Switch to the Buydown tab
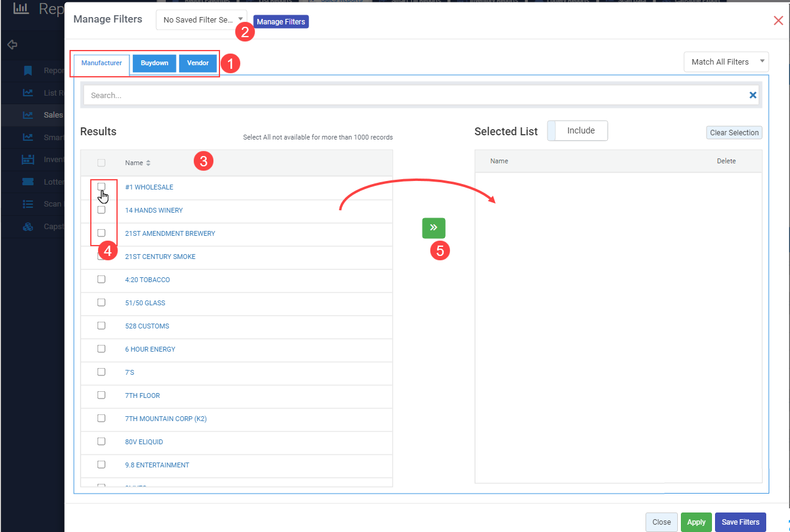 coord(154,63)
